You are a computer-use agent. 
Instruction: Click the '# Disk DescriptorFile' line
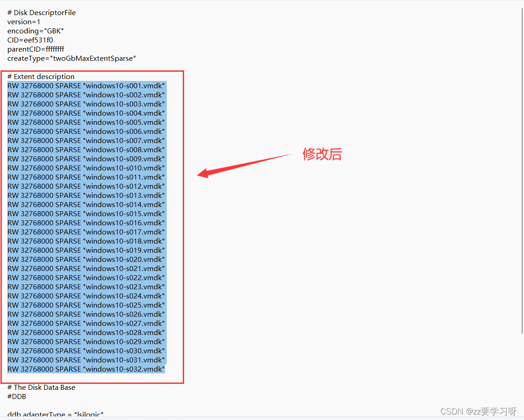42,13
